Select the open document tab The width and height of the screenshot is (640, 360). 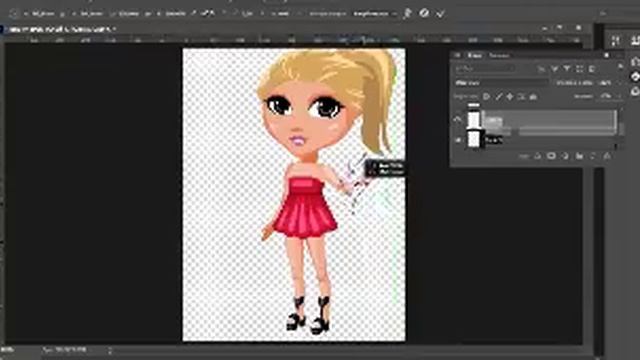(61, 29)
